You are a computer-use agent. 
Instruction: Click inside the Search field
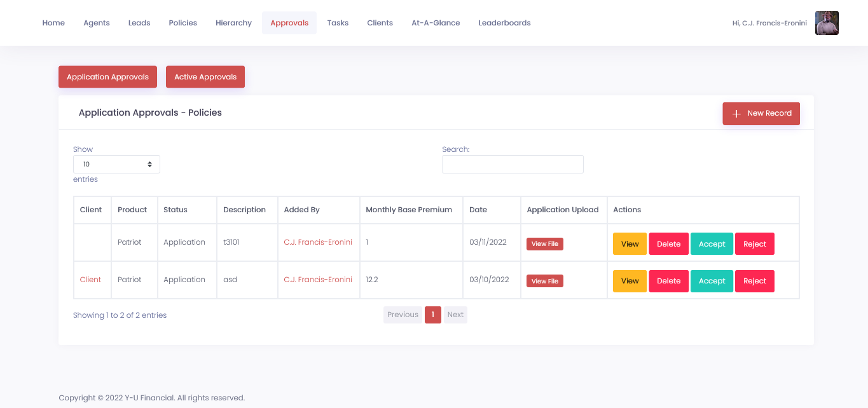pyautogui.click(x=513, y=164)
